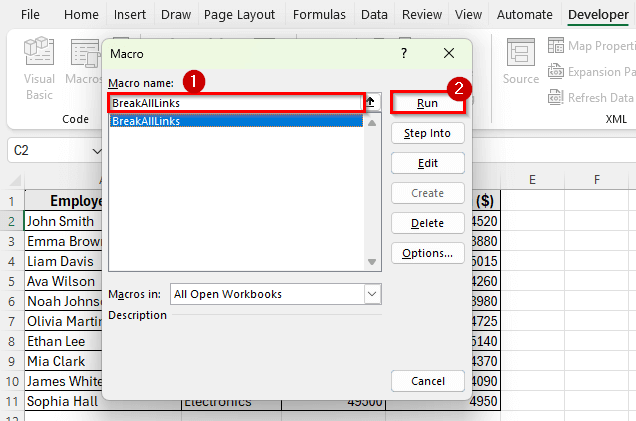Click the Employee header cell
The width and height of the screenshot is (636, 421).
coord(63,201)
